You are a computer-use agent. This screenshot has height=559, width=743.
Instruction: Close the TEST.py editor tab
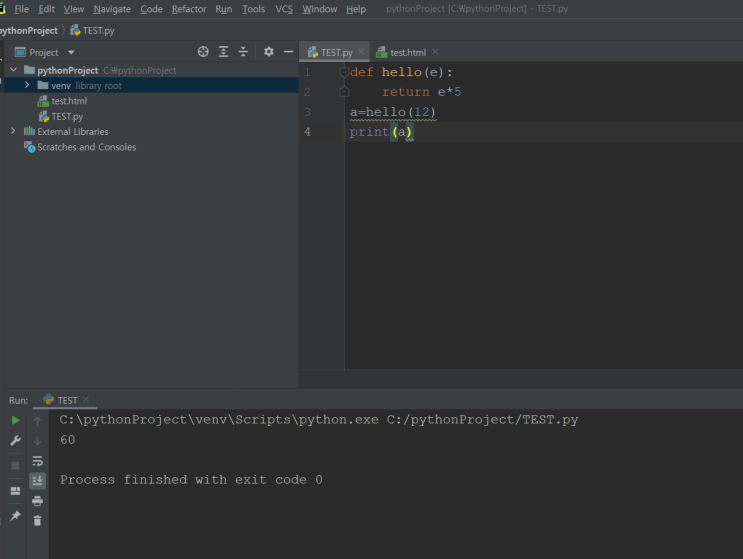click(361, 52)
